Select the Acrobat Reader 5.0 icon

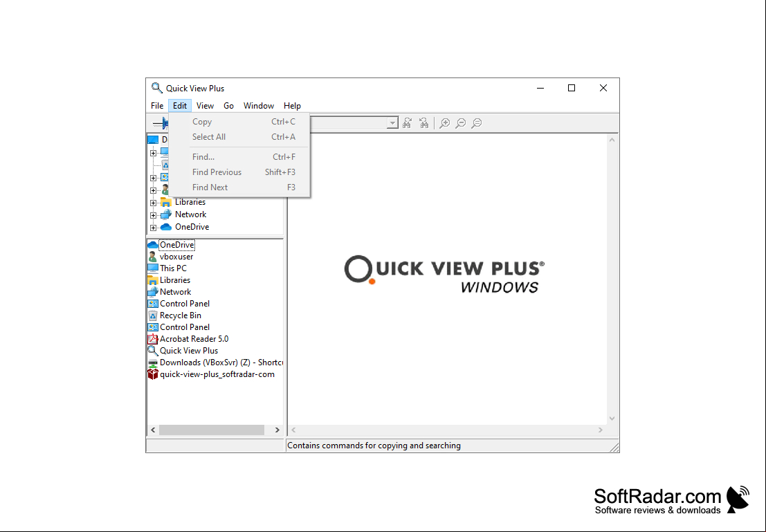tap(153, 338)
